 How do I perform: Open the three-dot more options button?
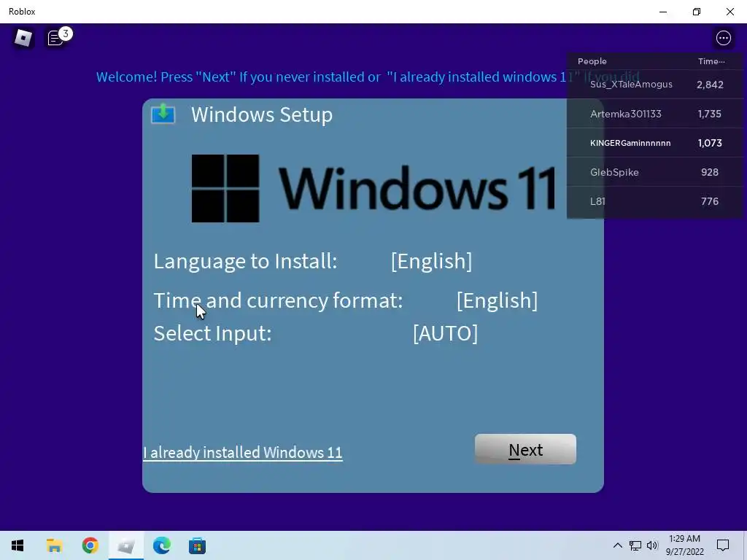coord(723,38)
